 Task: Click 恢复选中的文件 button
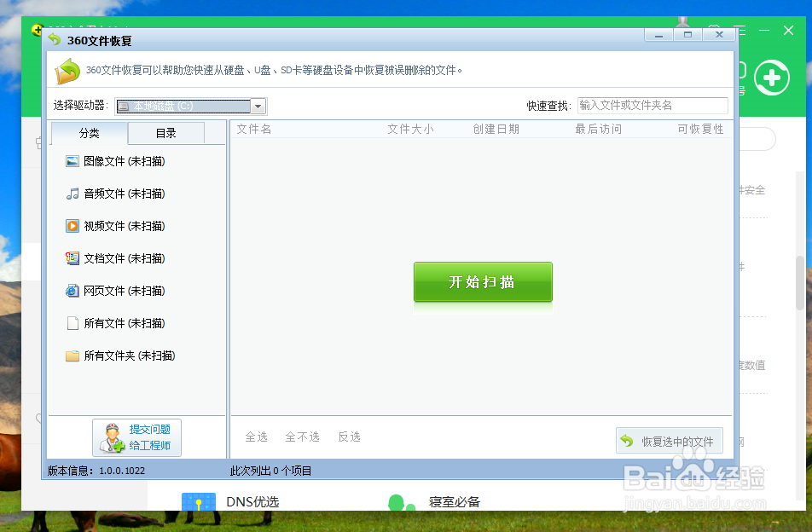669,441
